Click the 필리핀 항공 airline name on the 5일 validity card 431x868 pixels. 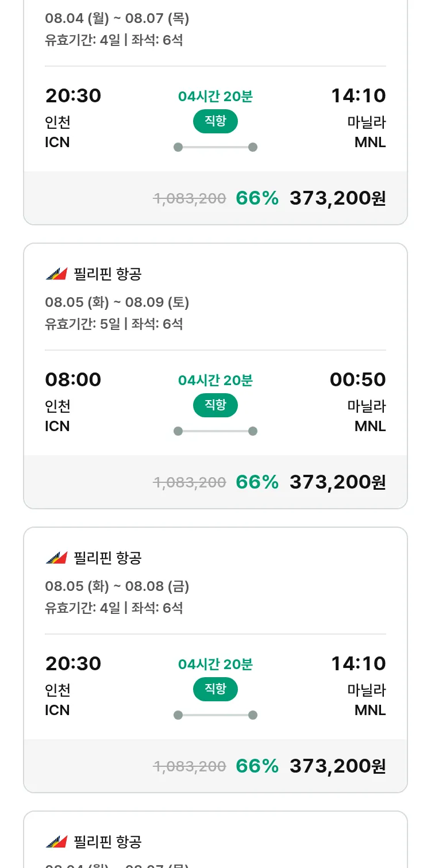click(x=107, y=274)
